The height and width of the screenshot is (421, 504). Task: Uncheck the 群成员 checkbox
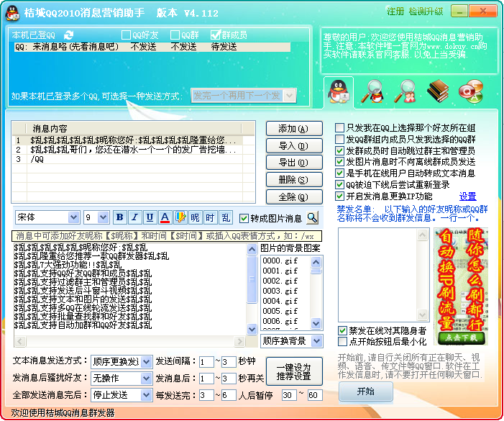pyautogui.click(x=216, y=35)
